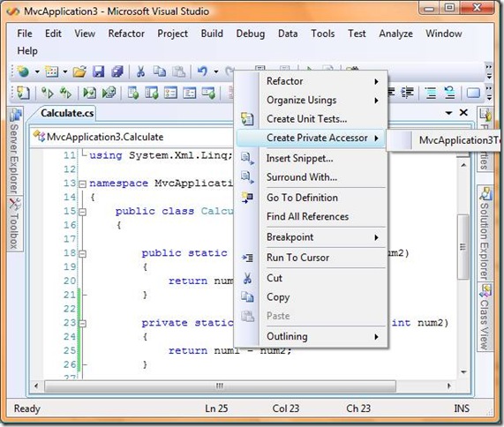504x427 pixels.
Task: Collapse the public static method on line 18
Action: click(83, 254)
